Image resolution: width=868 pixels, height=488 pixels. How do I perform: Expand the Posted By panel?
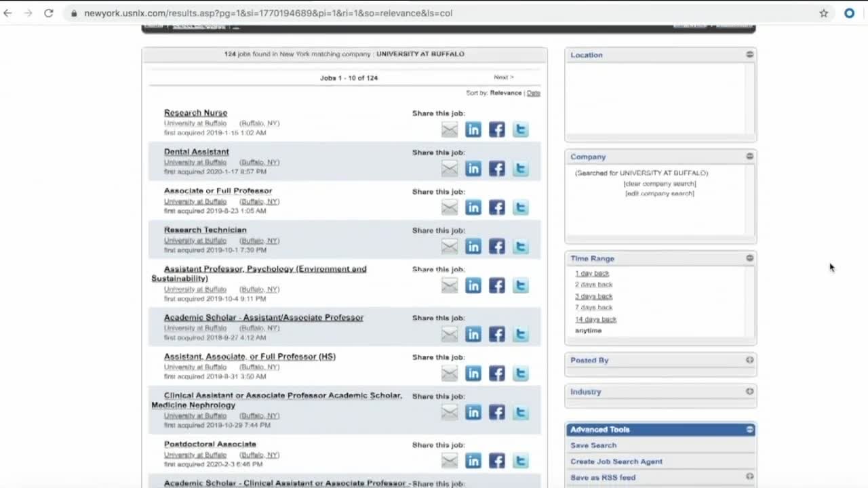(x=749, y=360)
